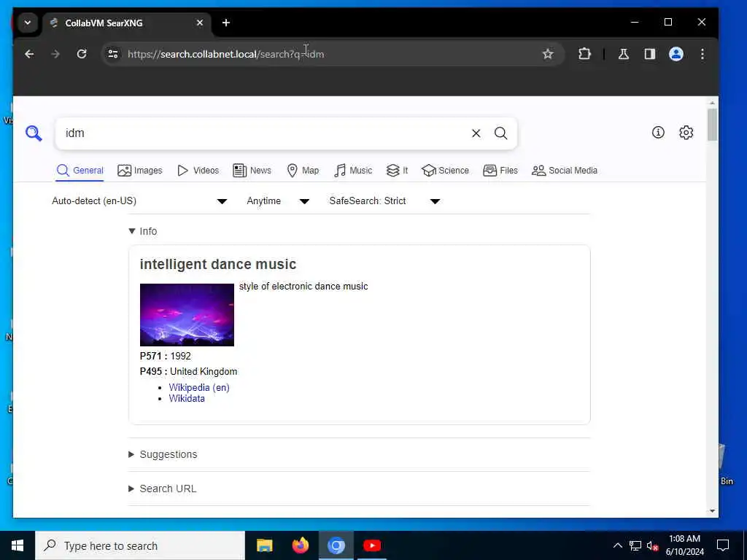Screen dimensions: 747x560
Task: Click the page vertical scrollbar thumb
Action: click(x=712, y=125)
